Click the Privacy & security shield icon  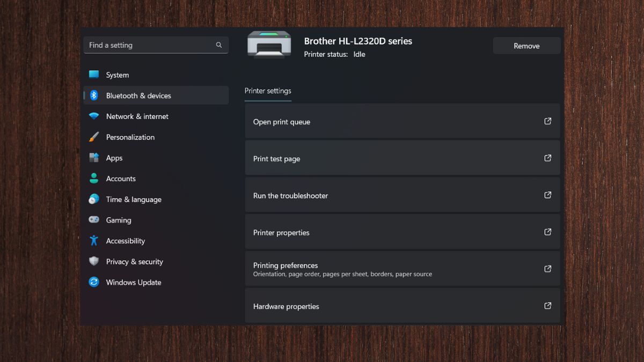click(x=94, y=261)
